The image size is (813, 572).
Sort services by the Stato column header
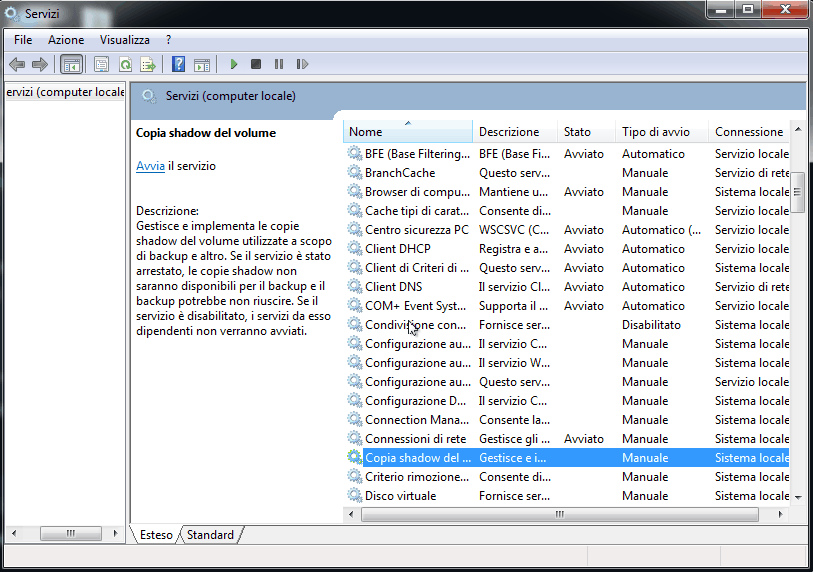tap(577, 132)
